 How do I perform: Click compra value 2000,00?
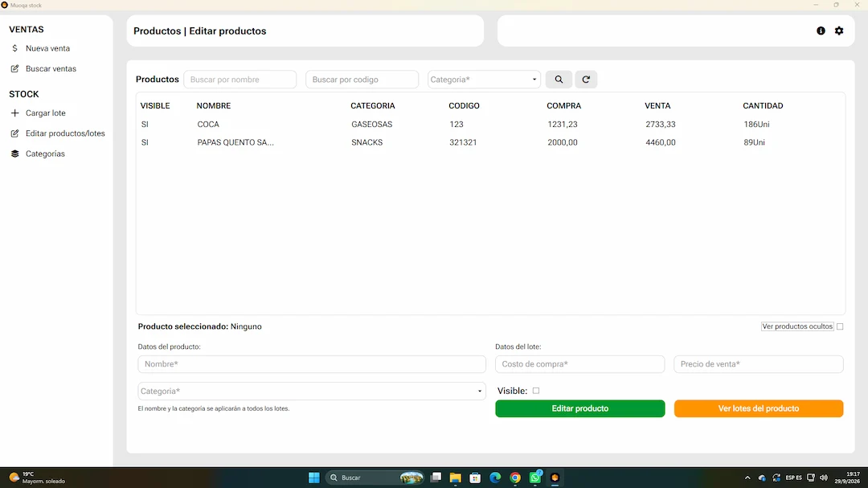[x=563, y=142]
